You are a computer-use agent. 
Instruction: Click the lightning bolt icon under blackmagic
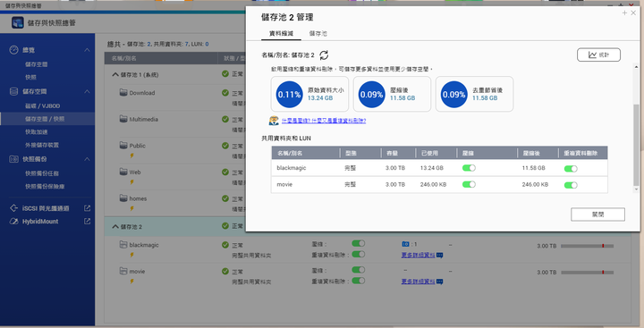click(131, 255)
